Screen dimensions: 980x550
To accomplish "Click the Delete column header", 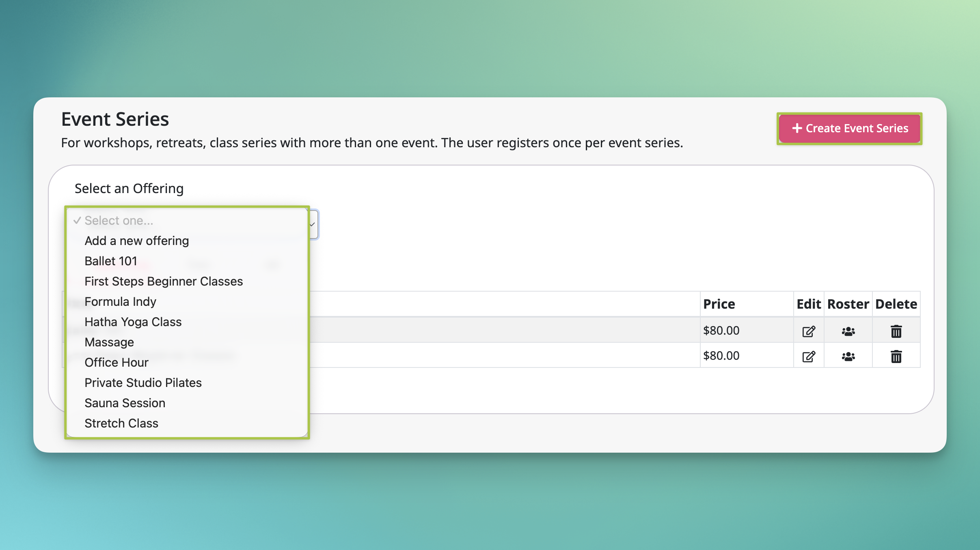I will (x=896, y=304).
